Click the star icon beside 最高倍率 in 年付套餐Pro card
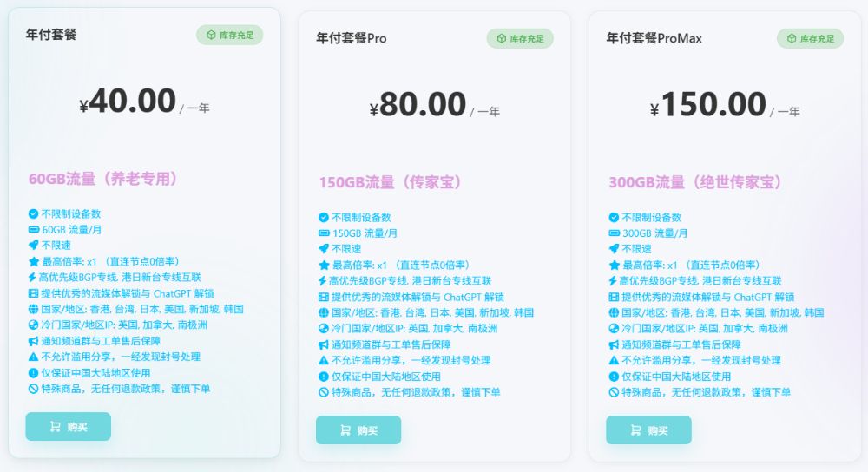The height and width of the screenshot is (472, 868). point(324,265)
